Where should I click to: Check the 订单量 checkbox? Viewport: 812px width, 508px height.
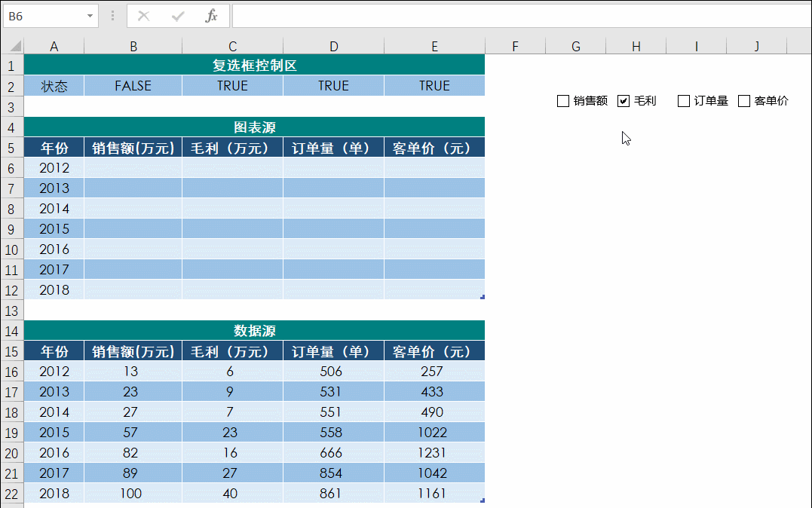pyautogui.click(x=684, y=101)
